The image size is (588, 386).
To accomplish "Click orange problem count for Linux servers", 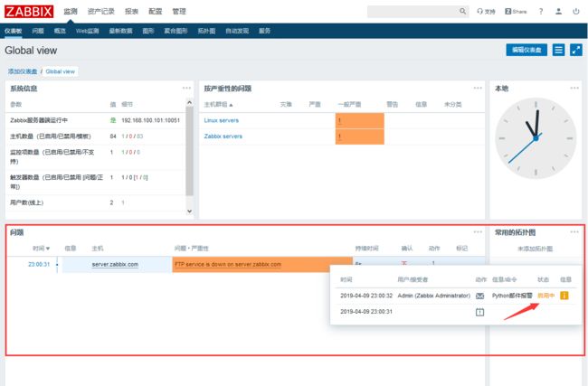I will (359, 120).
